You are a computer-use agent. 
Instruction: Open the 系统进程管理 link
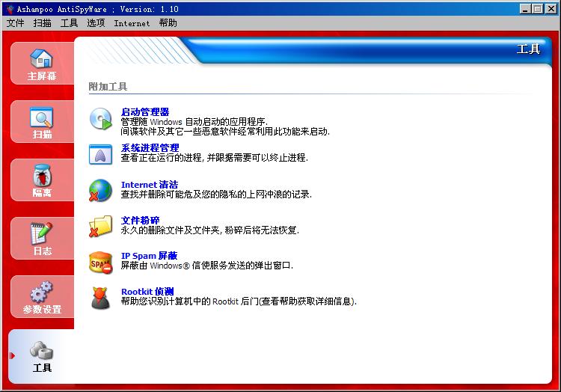(150, 147)
